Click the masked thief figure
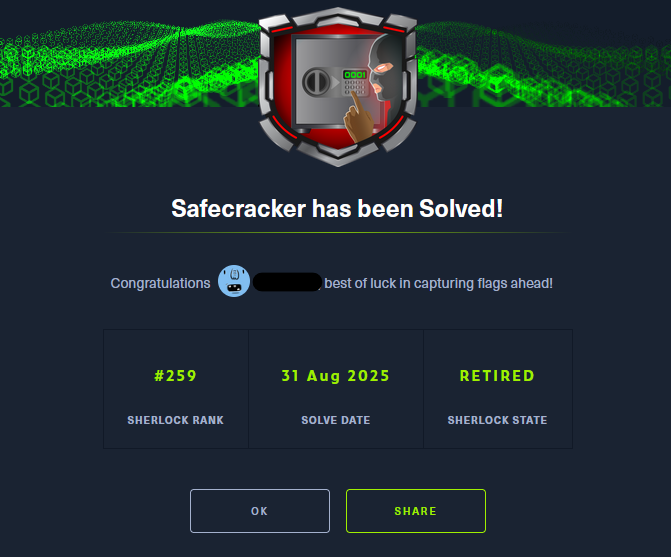This screenshot has width=671, height=557. point(386,71)
